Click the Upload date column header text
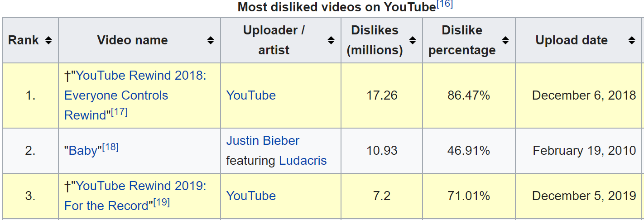The width and height of the screenshot is (644, 220). click(572, 40)
